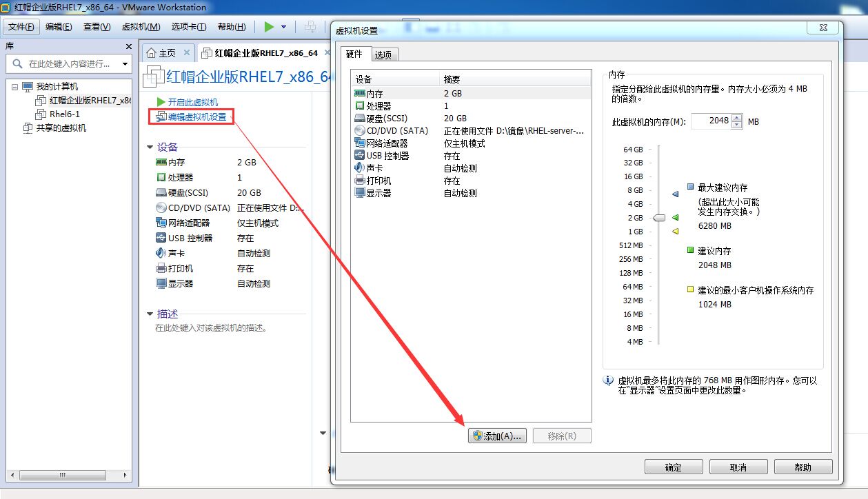868x499 pixels.
Task: Click the 添加(A)... button
Action: point(498,436)
